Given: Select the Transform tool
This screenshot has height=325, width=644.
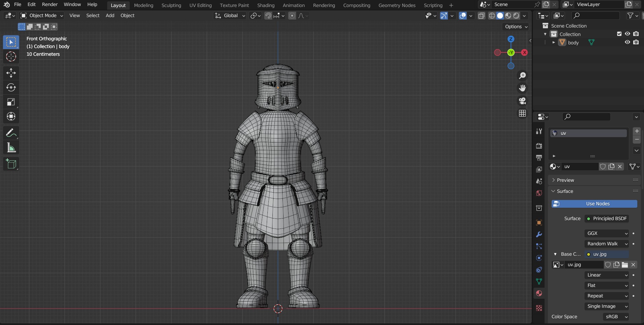Looking at the screenshot, I should (11, 116).
